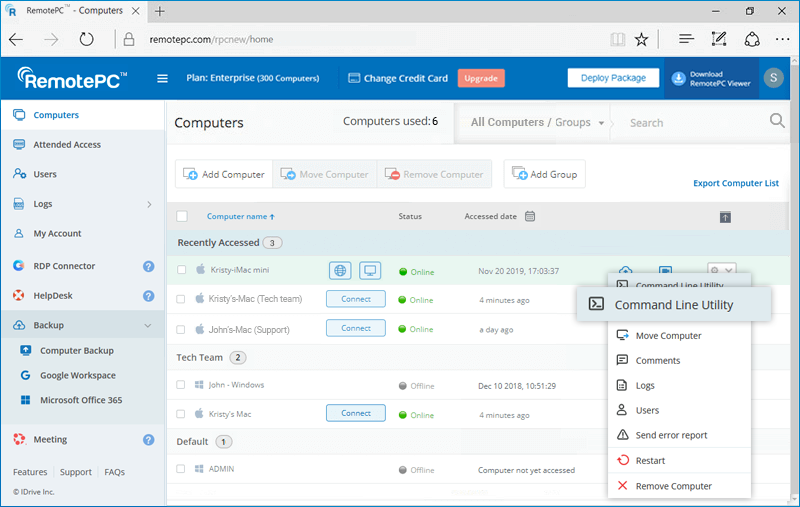Screen dimensions: 800x507
Task: Click RDP Connector help question mark icon
Action: 148,266
